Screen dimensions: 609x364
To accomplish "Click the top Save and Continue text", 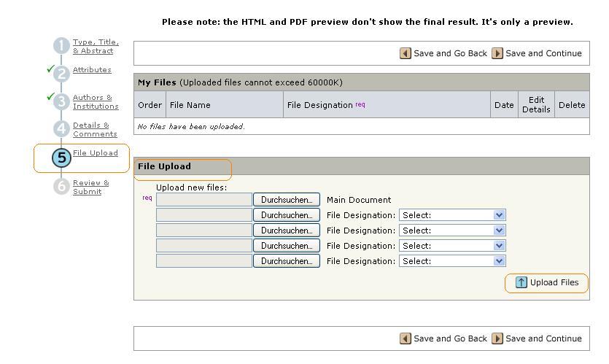I will (543, 53).
